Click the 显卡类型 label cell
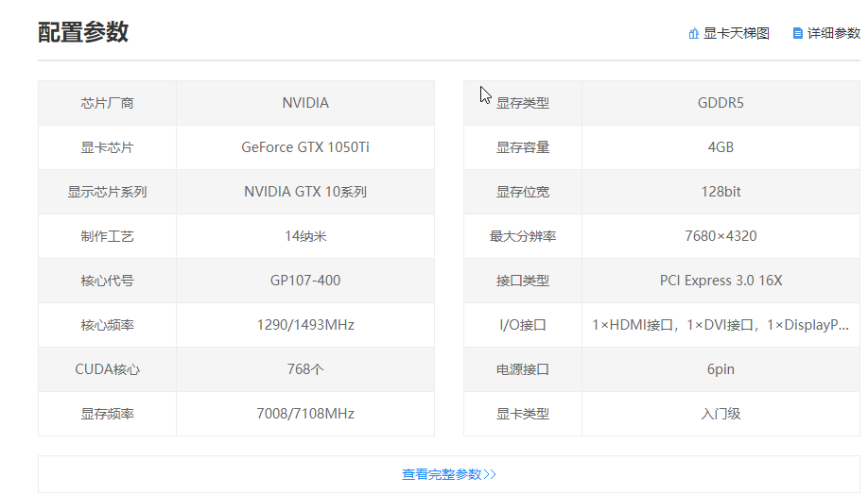This screenshot has height=495, width=868. [523, 415]
